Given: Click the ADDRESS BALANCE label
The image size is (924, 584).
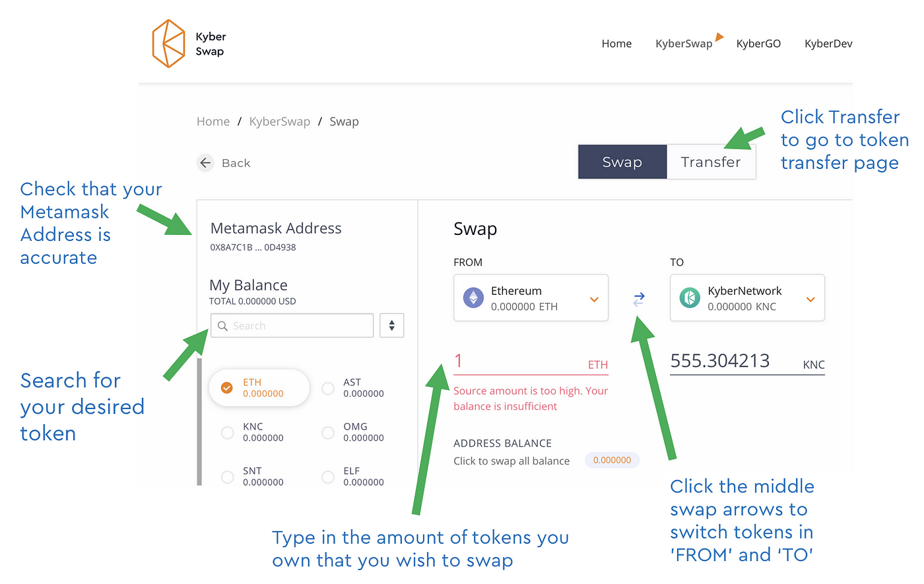Looking at the screenshot, I should (x=502, y=443).
